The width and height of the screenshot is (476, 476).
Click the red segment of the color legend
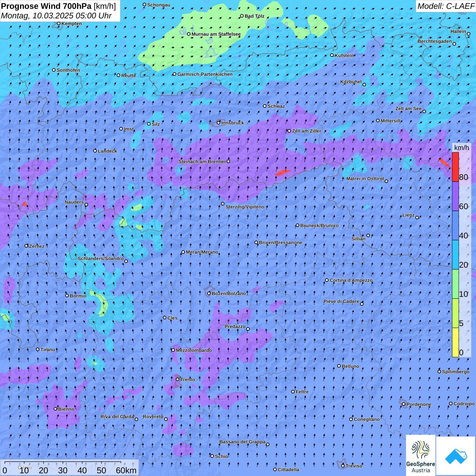pyautogui.click(x=455, y=167)
